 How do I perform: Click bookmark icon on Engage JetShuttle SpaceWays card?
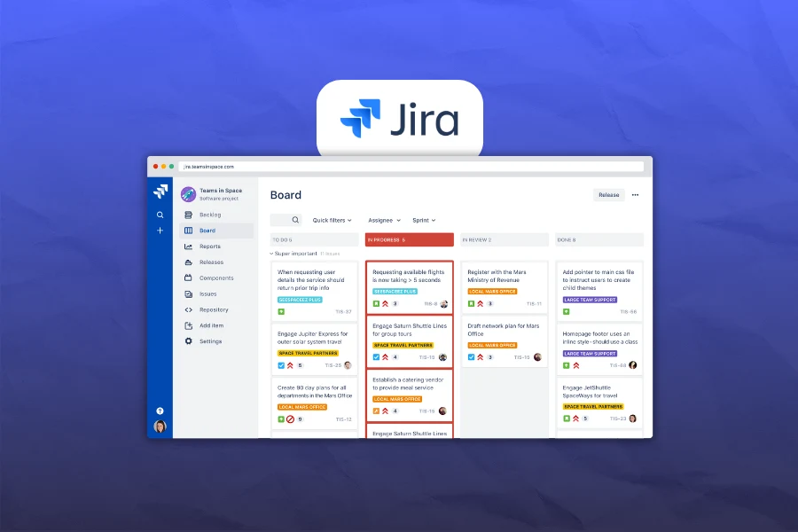point(567,419)
